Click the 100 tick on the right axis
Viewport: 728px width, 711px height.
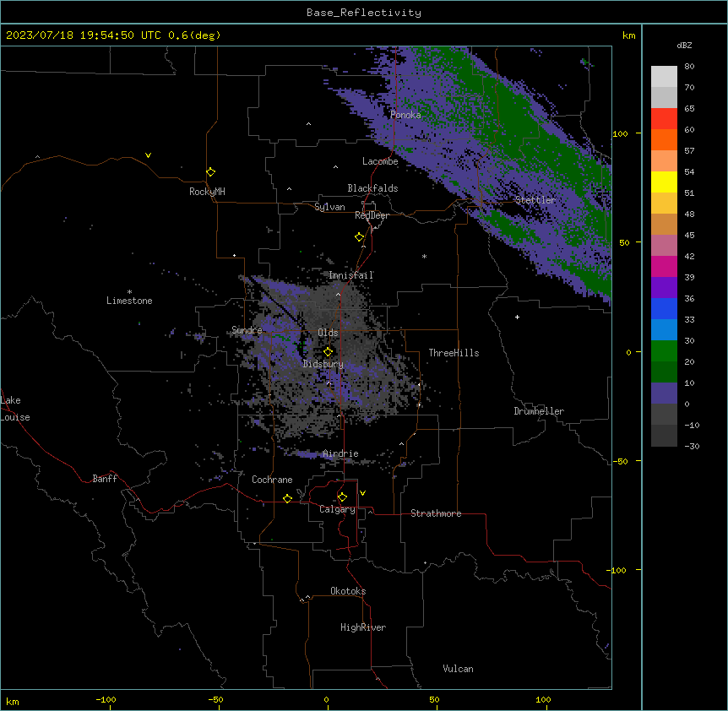(620, 134)
